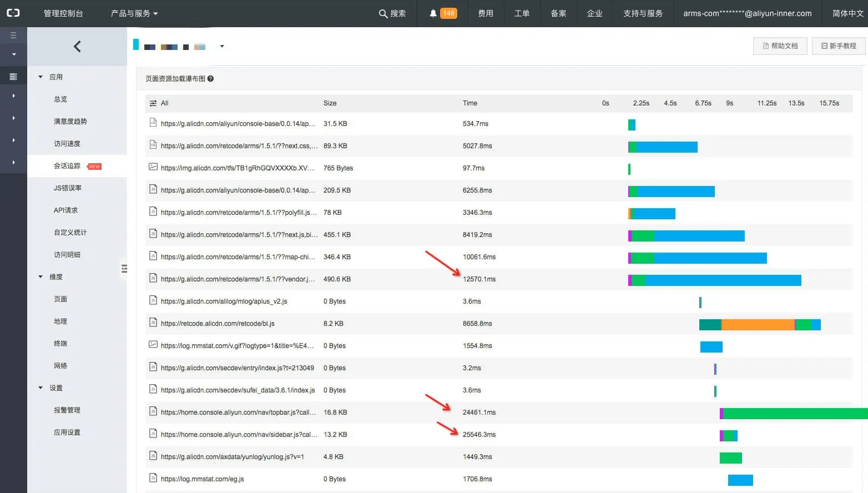Click file icon of sufei_data index.js row
Image resolution: width=868 pixels, height=493 pixels.
click(153, 389)
